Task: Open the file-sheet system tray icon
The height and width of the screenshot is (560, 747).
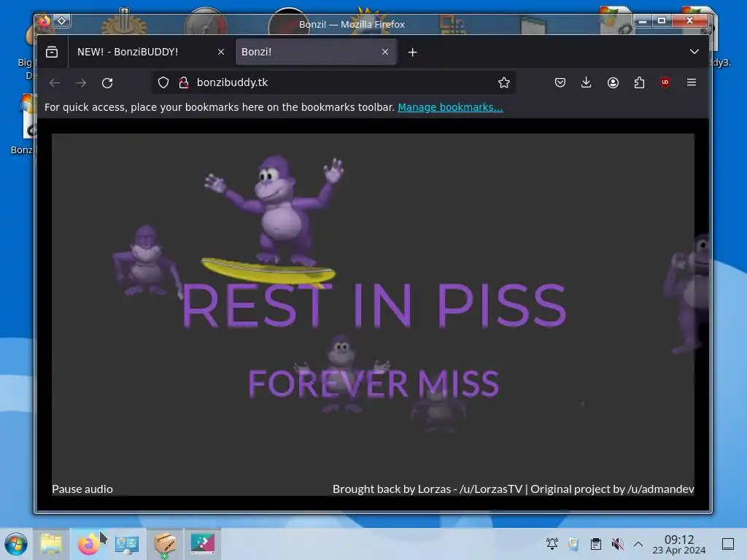Action: [573, 544]
